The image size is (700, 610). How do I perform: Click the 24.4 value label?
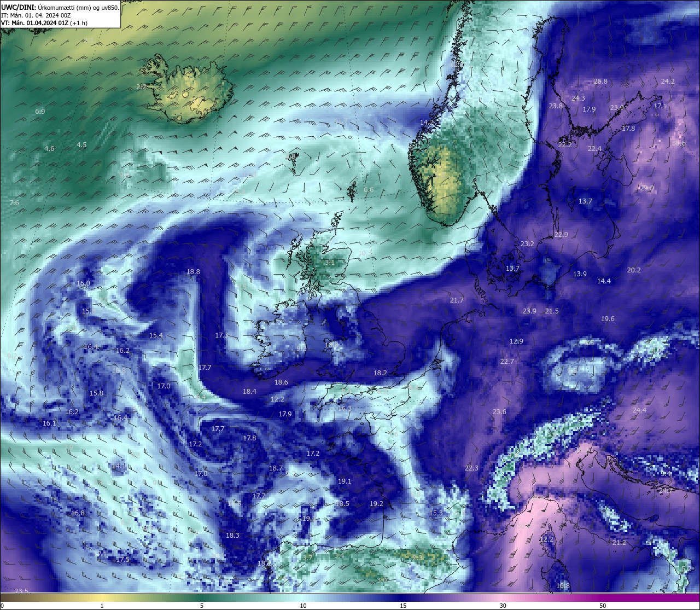(639, 410)
